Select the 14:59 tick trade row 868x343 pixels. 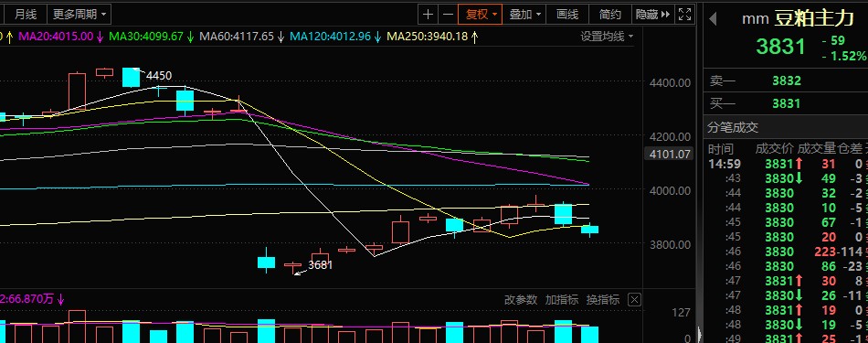(786, 164)
